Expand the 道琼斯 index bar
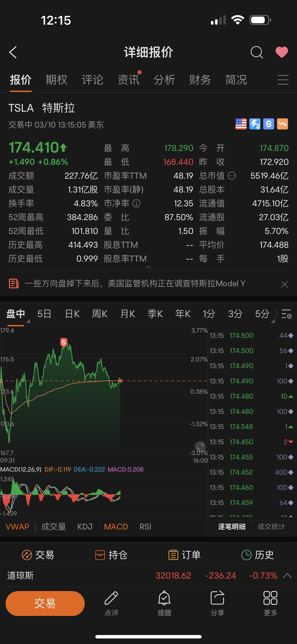297x644 pixels. point(287,576)
